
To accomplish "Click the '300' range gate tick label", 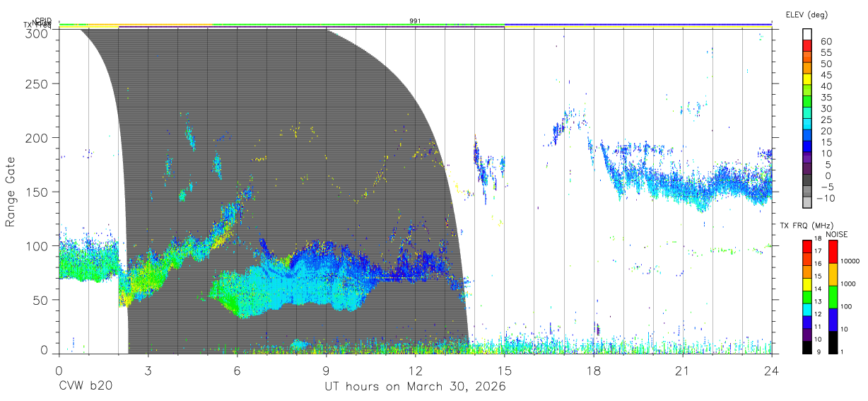I will coord(38,33).
